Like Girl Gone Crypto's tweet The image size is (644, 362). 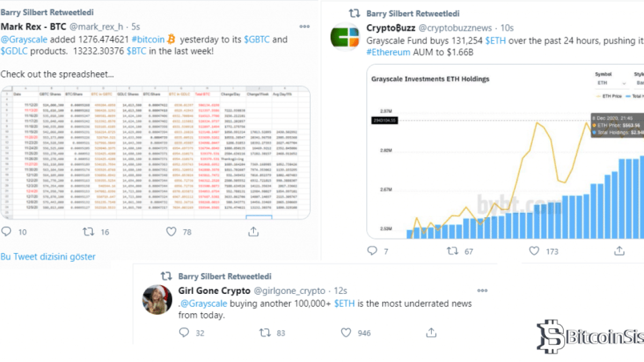[346, 333]
